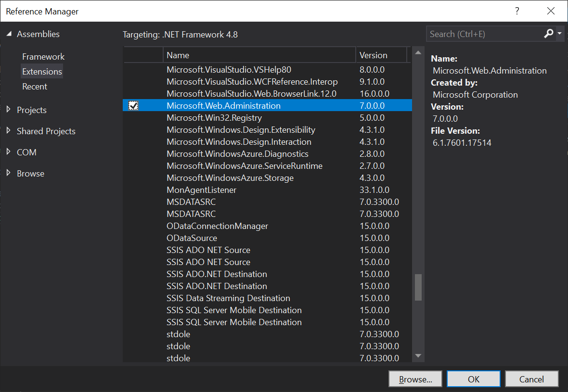Image resolution: width=568 pixels, height=392 pixels.
Task: Expand the COM section
Action: click(x=8, y=152)
